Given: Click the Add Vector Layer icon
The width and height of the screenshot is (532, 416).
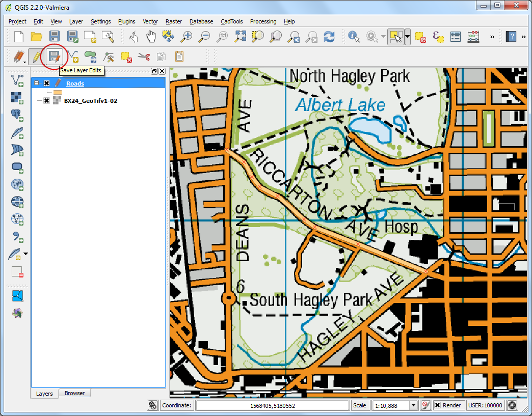Looking at the screenshot, I should point(17,80).
